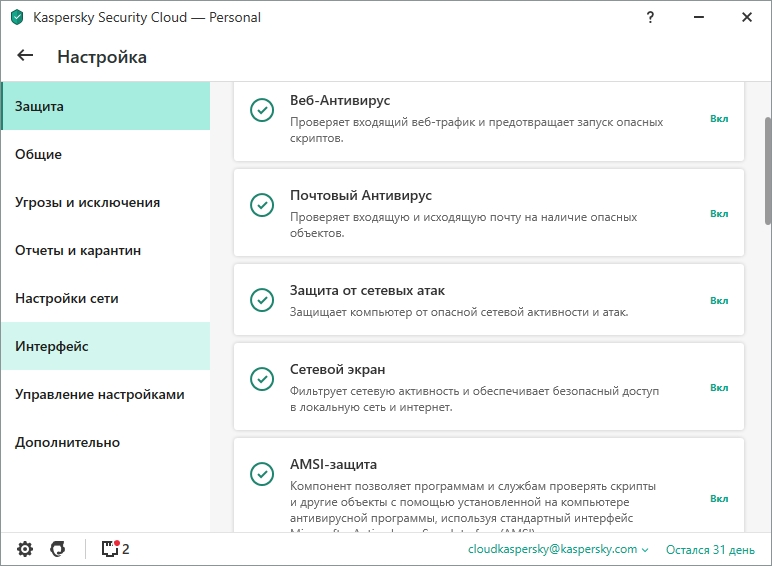Click the Настройка page heading

(x=102, y=57)
